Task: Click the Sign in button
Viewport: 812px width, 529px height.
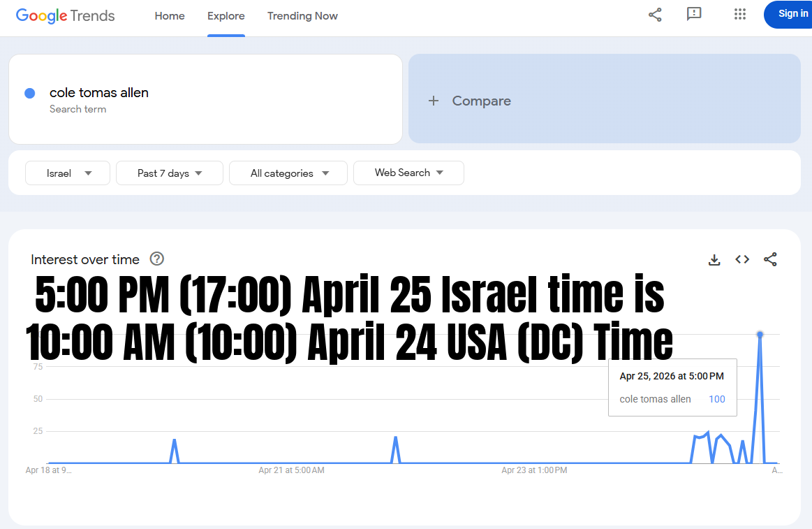Action: coord(788,15)
